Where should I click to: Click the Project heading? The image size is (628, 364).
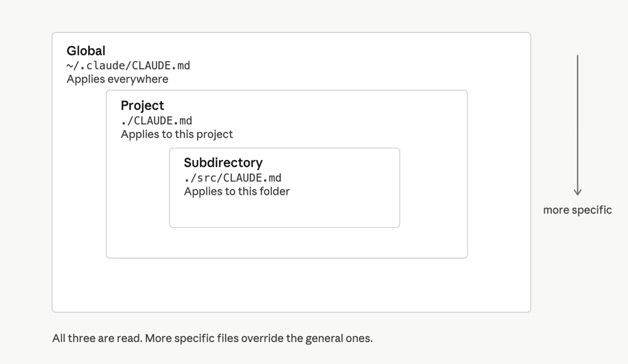pyautogui.click(x=142, y=105)
